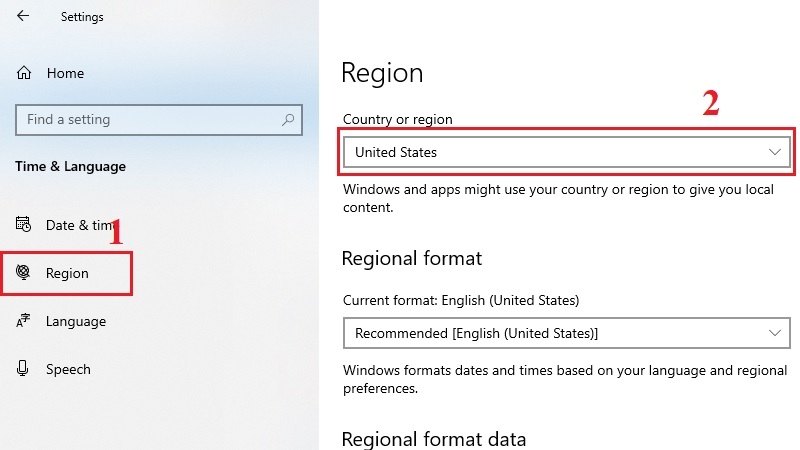
Task: Click the Home house icon
Action: (x=23, y=73)
